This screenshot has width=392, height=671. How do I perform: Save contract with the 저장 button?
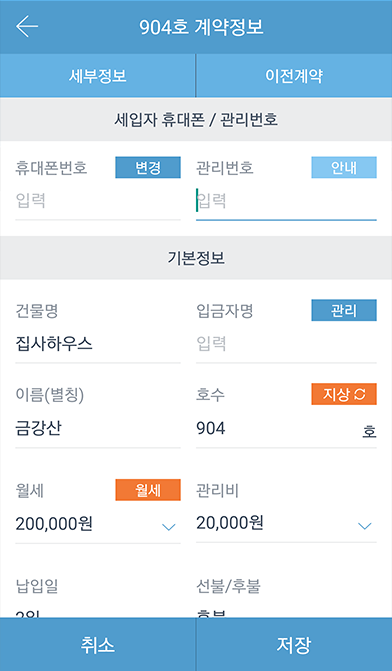294,644
